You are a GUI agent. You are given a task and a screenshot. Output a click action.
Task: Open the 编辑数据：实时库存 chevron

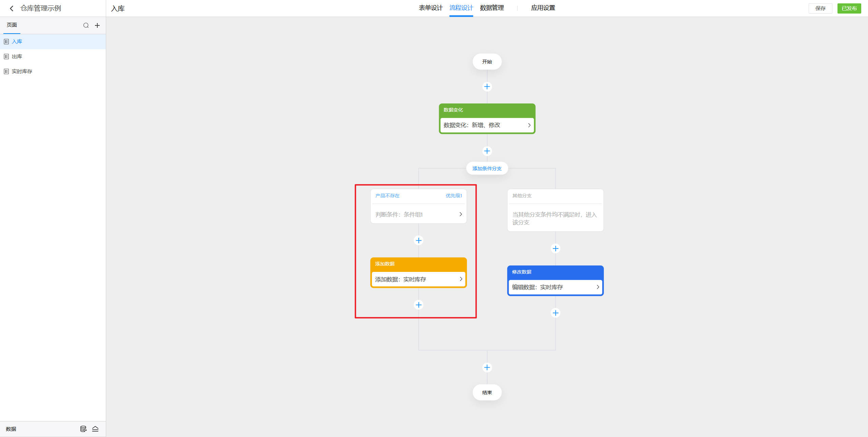597,287
